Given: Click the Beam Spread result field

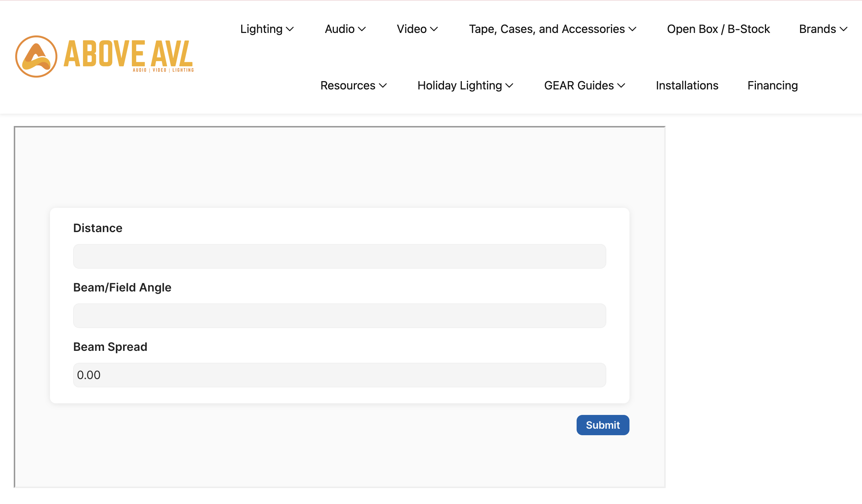Looking at the screenshot, I should coord(339,375).
